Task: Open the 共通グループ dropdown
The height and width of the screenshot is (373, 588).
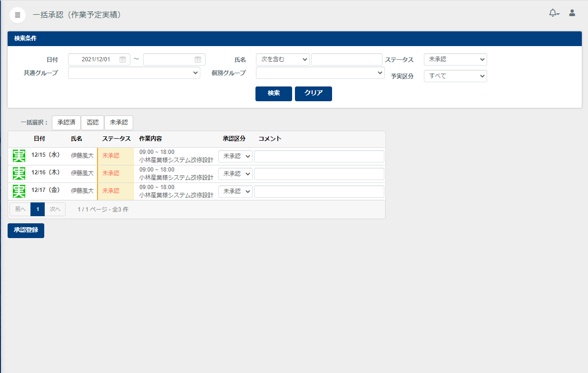Action: 134,73
